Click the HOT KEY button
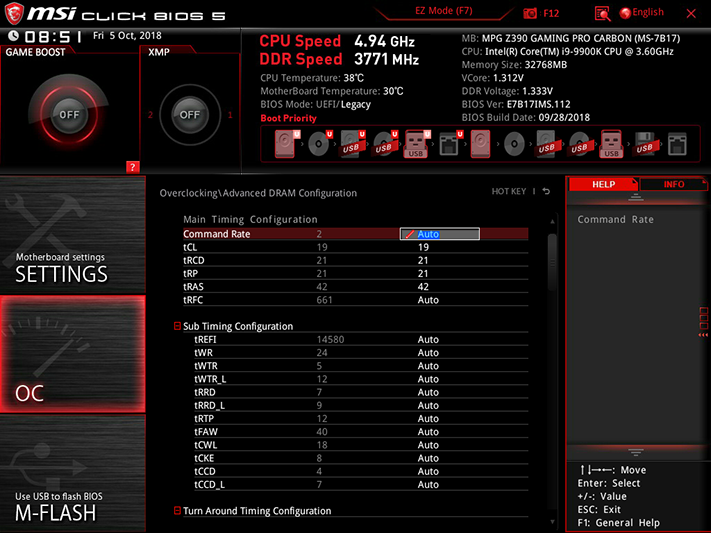The height and width of the screenshot is (533, 711). 509,191
